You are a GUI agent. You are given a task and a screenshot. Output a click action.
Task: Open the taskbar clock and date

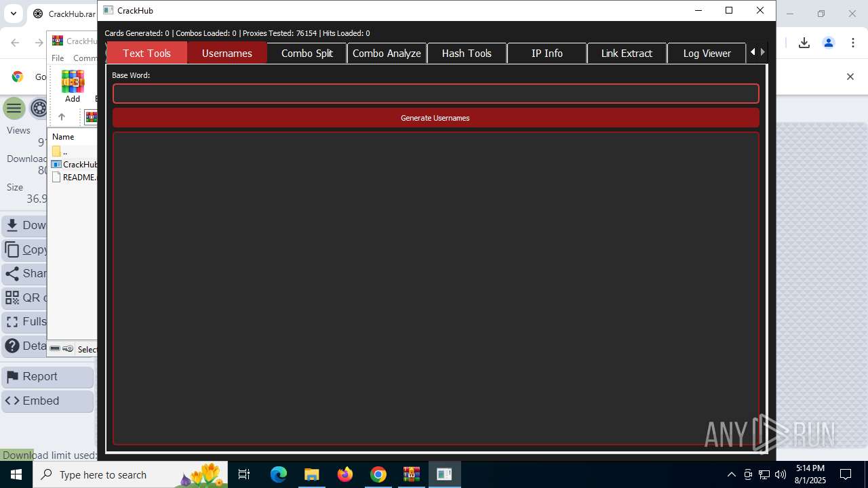[810, 474]
